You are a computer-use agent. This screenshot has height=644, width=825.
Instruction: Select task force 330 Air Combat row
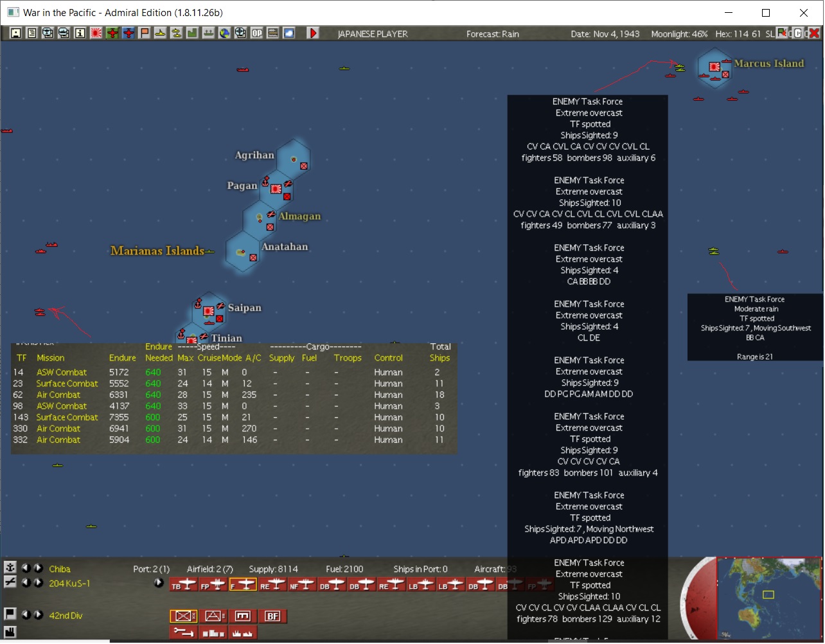[x=233, y=429]
